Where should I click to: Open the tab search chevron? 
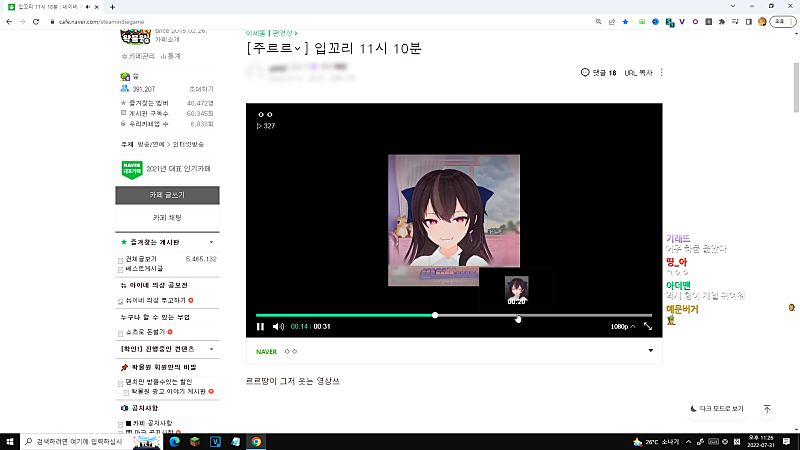point(733,6)
